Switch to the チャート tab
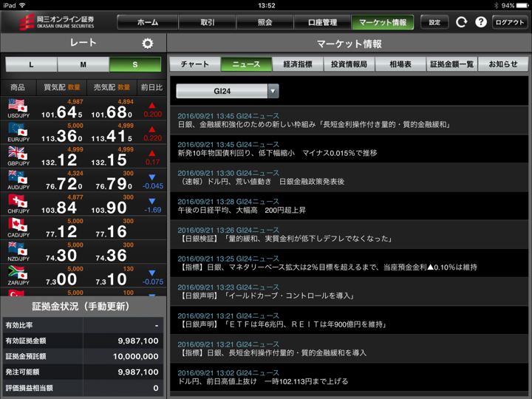Viewport: 532px width, 399px height. click(194, 64)
